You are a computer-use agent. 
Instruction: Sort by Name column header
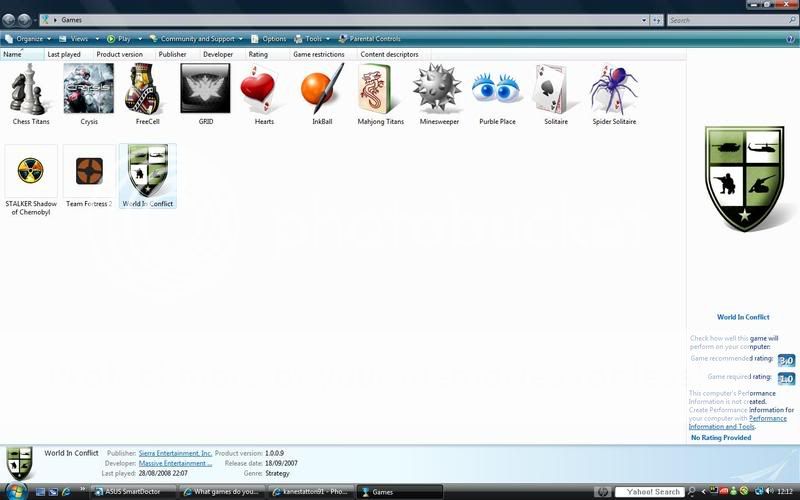22,54
